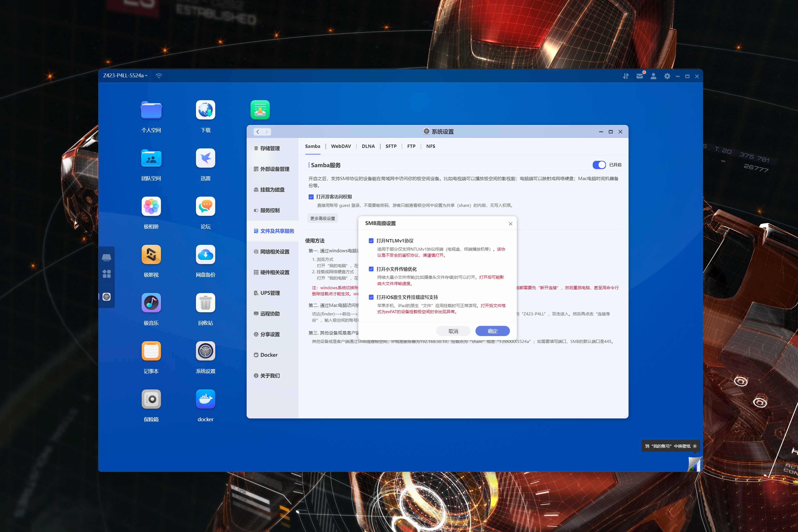798x532 pixels.
Task: Open the gear settings icon in top bar
Action: [667, 76]
